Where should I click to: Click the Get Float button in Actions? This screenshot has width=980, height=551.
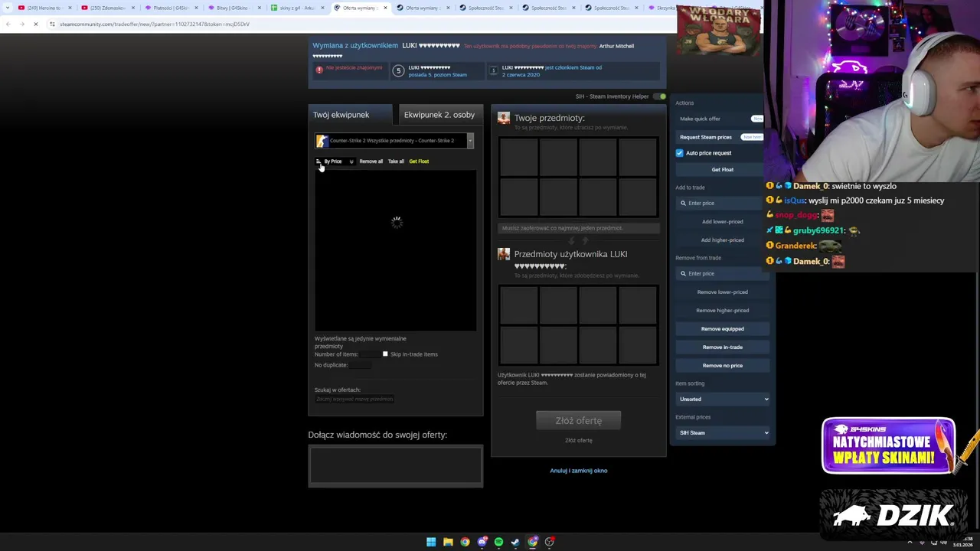pos(722,170)
